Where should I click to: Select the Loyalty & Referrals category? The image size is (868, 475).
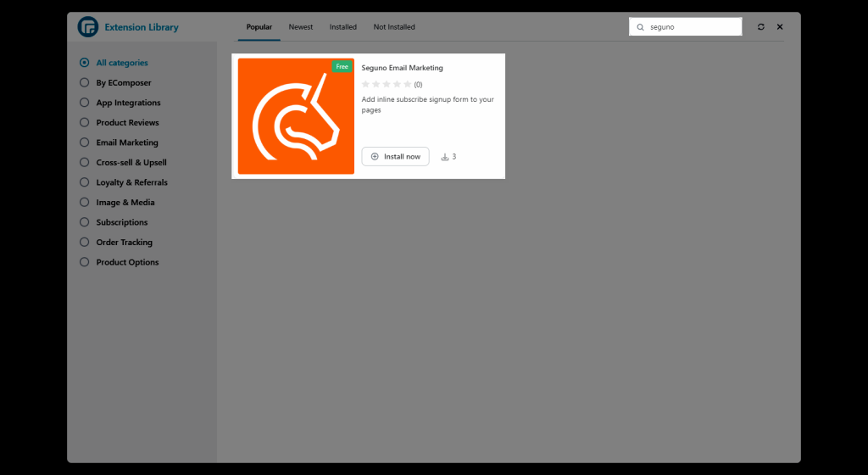(124, 182)
